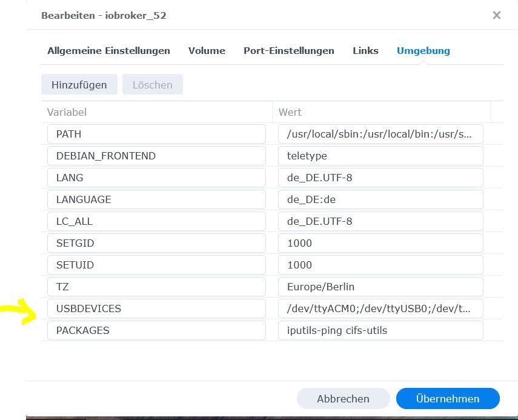Click the Hinzufügen button

pos(79,85)
